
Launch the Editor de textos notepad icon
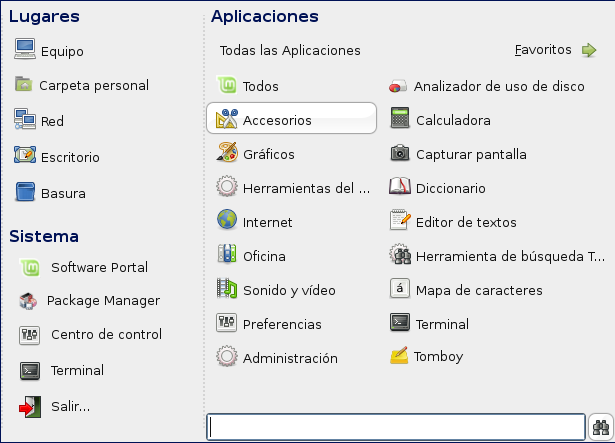[400, 220]
